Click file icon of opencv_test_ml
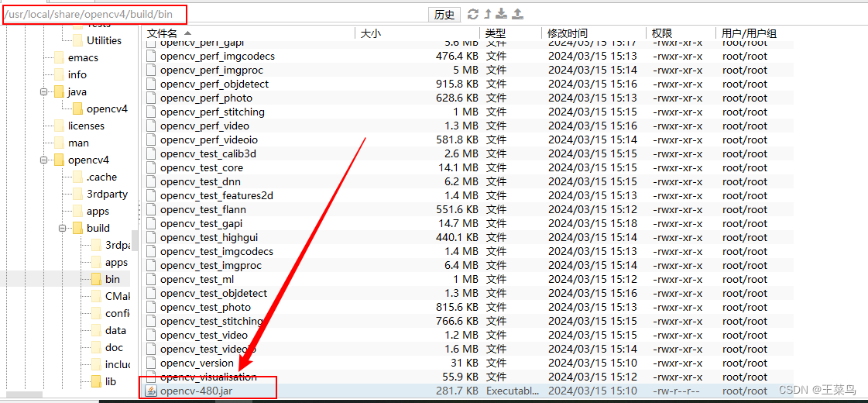Screen dimensions: 868x403 [x=151, y=279]
